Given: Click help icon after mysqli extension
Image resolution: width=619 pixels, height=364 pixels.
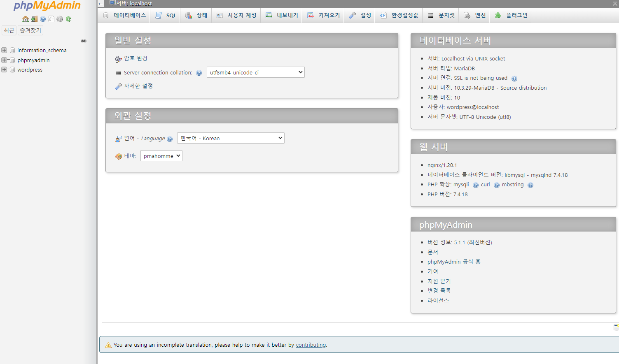Looking at the screenshot, I should coord(476,185).
